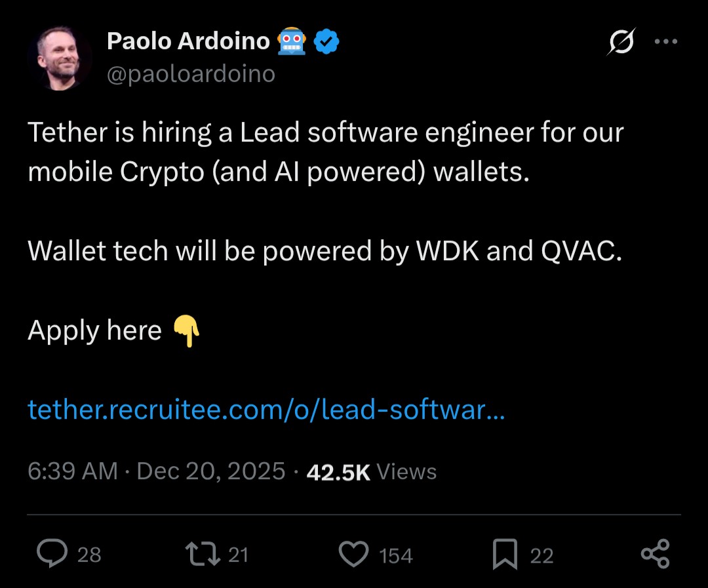Click the pointing-down hand emoji

(x=186, y=331)
